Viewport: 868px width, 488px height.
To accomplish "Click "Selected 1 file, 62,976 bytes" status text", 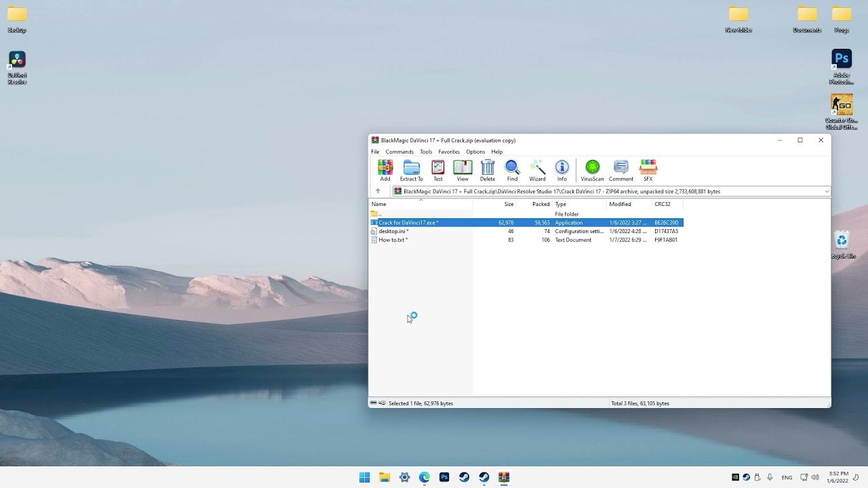I will pyautogui.click(x=420, y=403).
